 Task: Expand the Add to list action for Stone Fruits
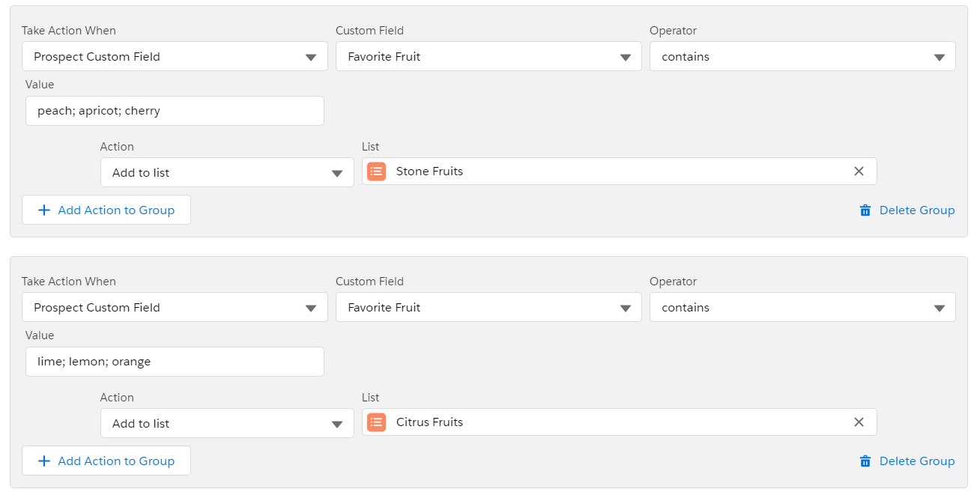pyautogui.click(x=227, y=172)
